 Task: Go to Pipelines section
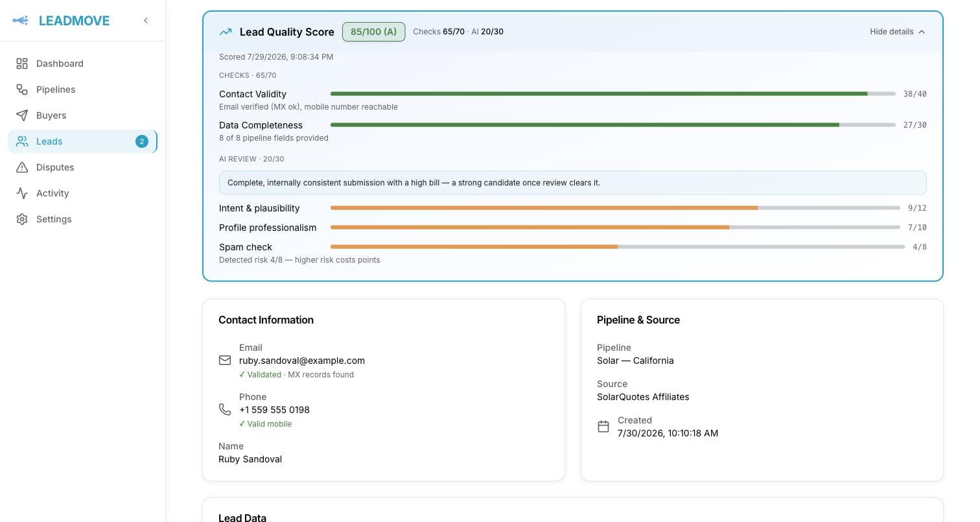(82, 89)
